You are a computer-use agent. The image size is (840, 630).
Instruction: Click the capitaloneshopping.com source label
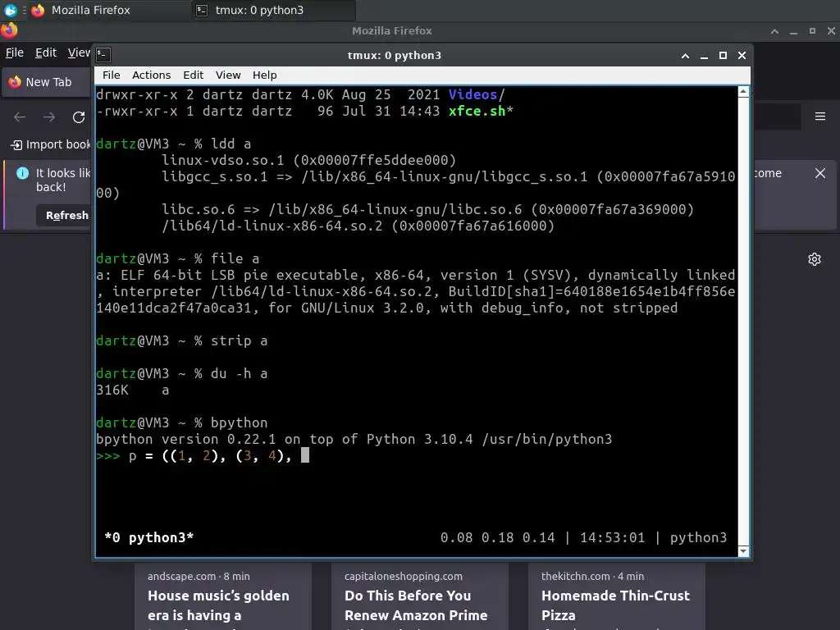[404, 577]
